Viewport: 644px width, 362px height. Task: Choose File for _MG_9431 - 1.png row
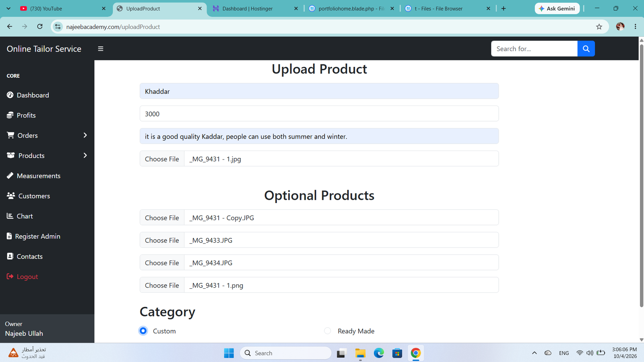coord(162,285)
